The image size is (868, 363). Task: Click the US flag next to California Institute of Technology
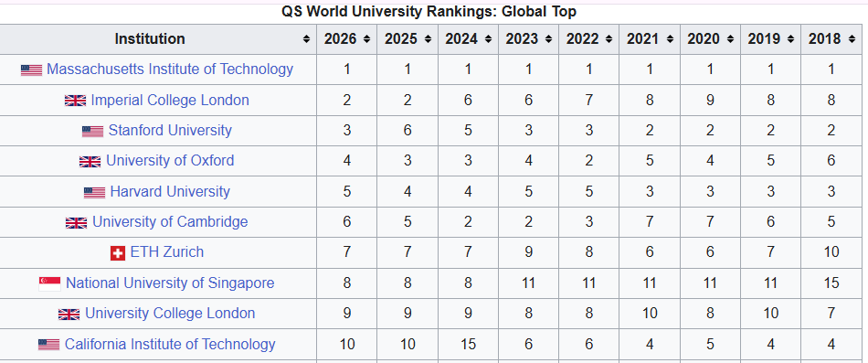(x=48, y=345)
